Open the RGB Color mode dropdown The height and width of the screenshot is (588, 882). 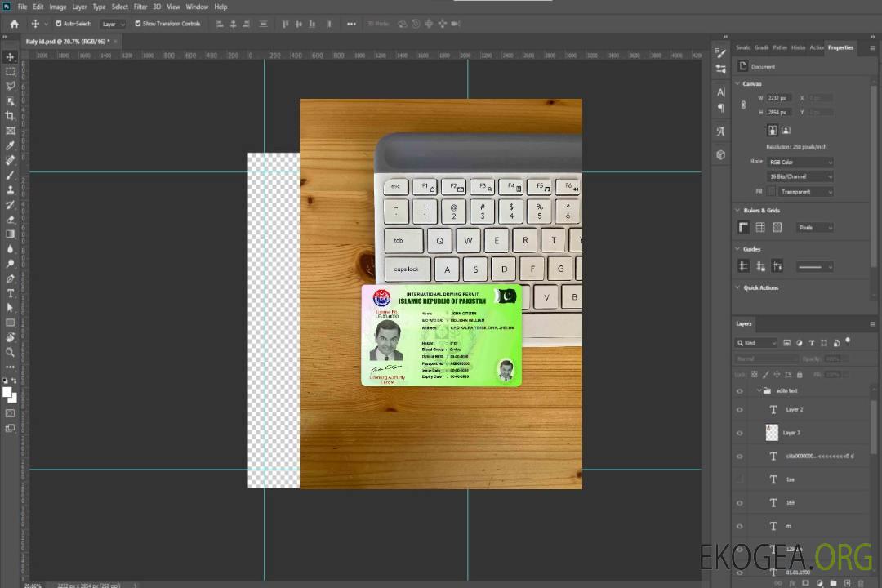pyautogui.click(x=800, y=162)
